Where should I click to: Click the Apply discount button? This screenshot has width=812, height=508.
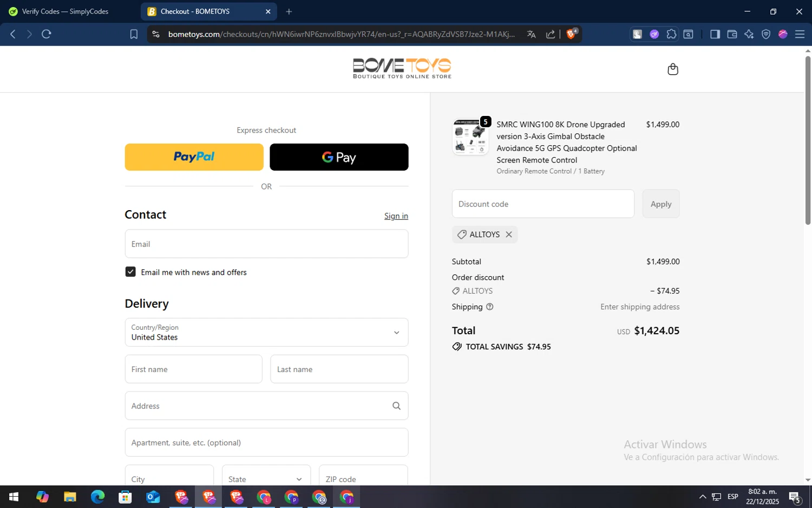coord(661,204)
